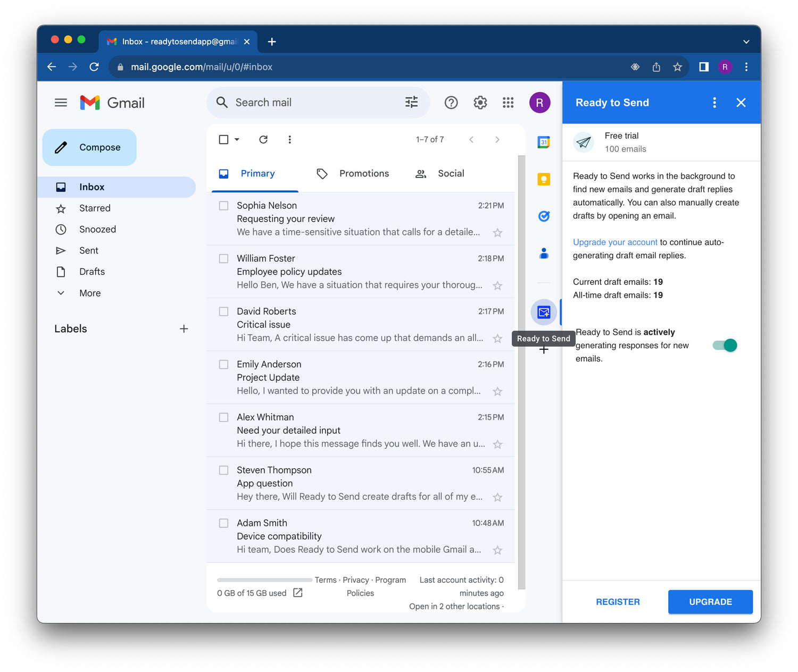798x672 pixels.
Task: Star the Sophia Nelson email
Action: (497, 233)
